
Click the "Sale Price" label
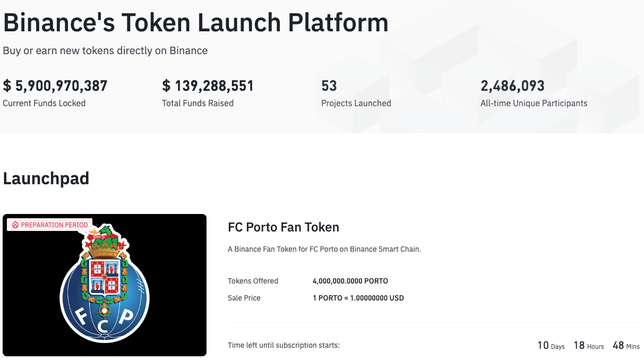tap(244, 298)
